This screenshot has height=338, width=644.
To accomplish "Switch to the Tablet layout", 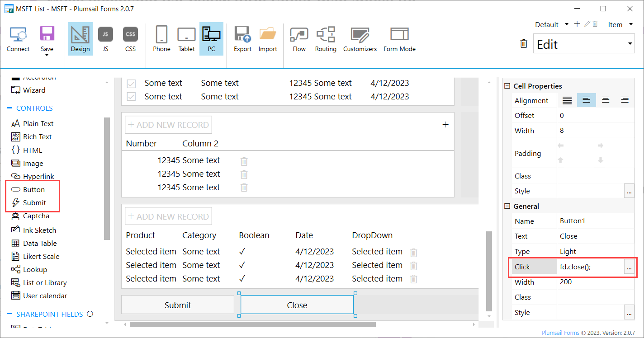I will tap(186, 39).
